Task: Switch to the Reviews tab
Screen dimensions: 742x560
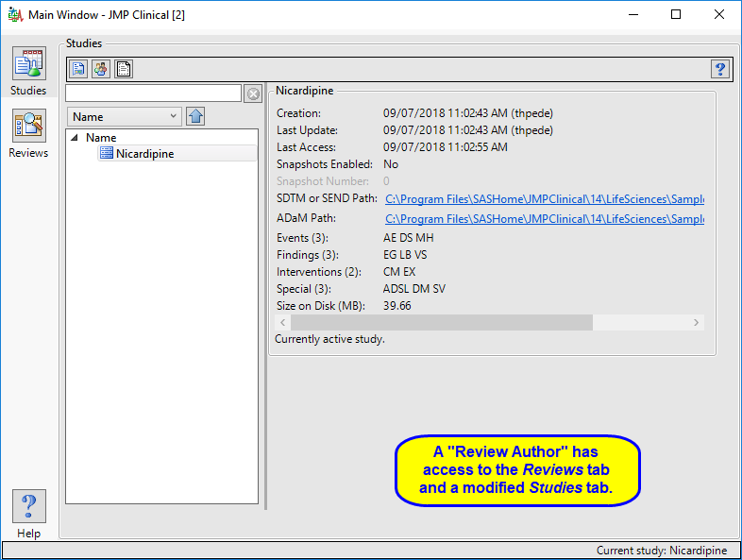Action: (28, 133)
